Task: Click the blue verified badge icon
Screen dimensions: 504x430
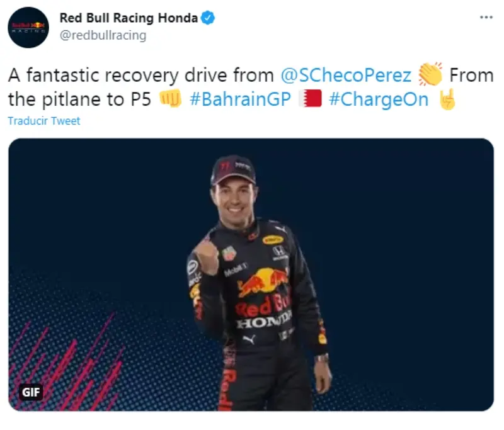Action: pos(208,18)
